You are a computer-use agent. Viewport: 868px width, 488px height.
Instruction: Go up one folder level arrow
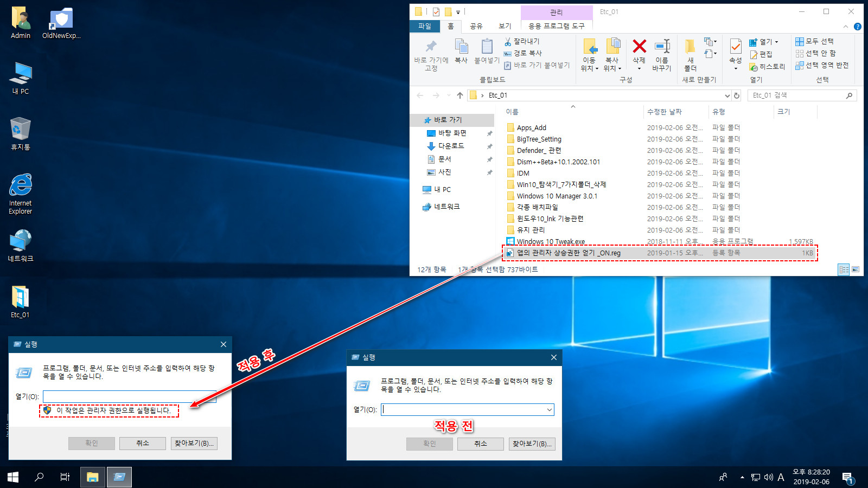pos(460,95)
